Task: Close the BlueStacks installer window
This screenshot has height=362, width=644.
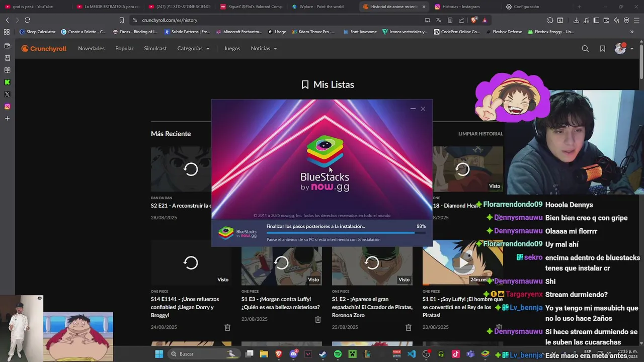Action: click(423, 109)
